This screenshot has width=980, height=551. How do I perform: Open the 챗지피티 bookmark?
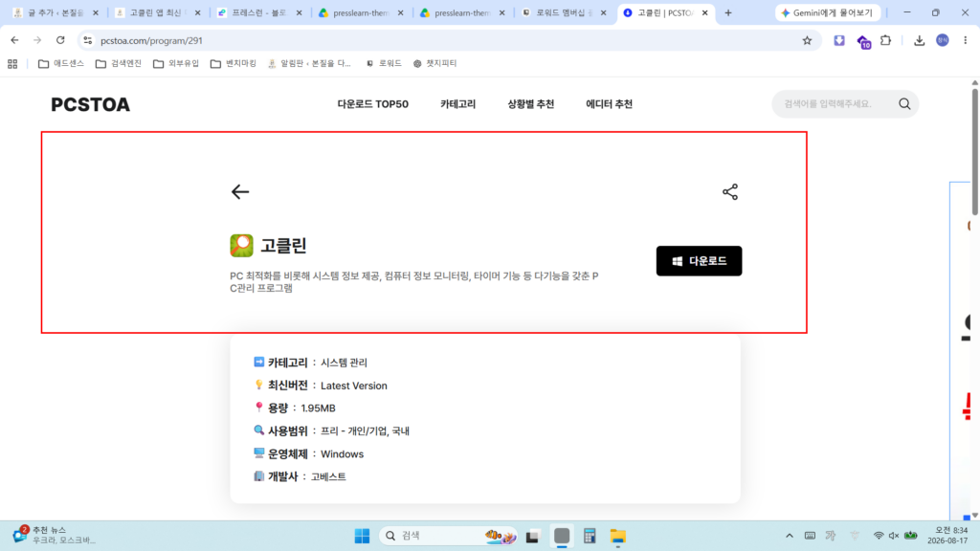pyautogui.click(x=435, y=64)
